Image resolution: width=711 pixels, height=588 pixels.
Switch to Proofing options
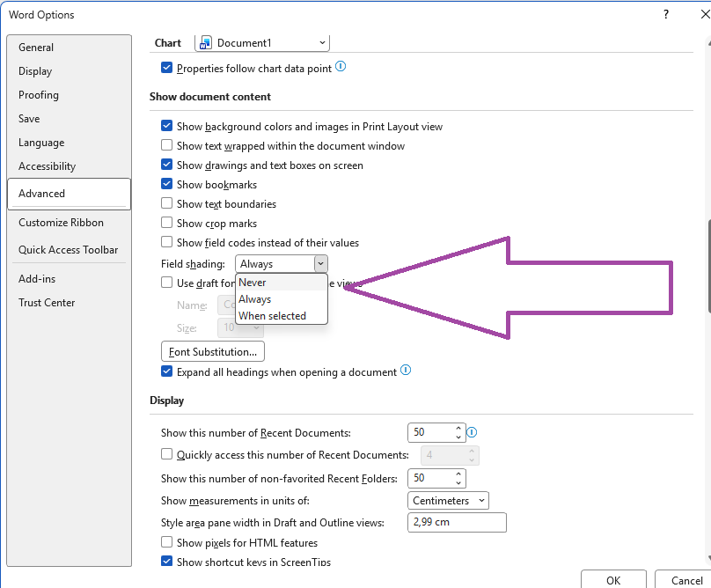point(69,95)
